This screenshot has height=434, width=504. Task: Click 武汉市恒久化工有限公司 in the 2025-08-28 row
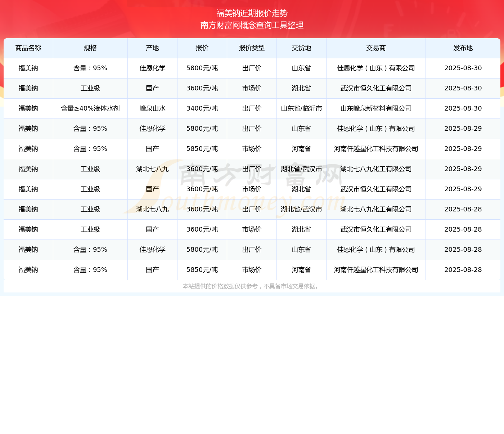(376, 229)
